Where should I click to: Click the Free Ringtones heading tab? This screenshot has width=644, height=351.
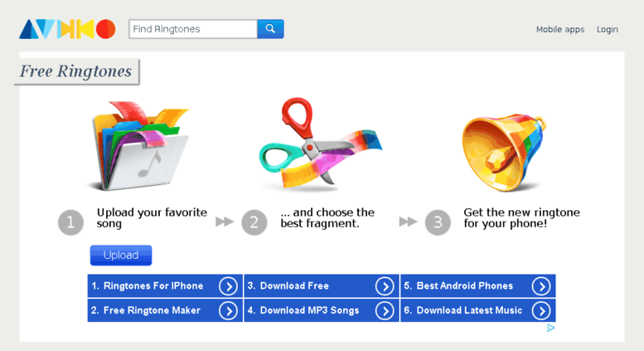click(76, 71)
